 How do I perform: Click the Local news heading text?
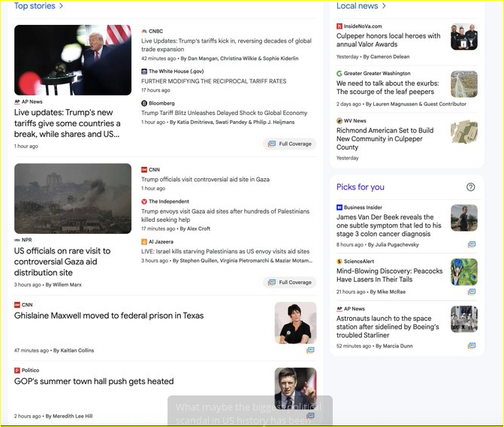point(357,6)
